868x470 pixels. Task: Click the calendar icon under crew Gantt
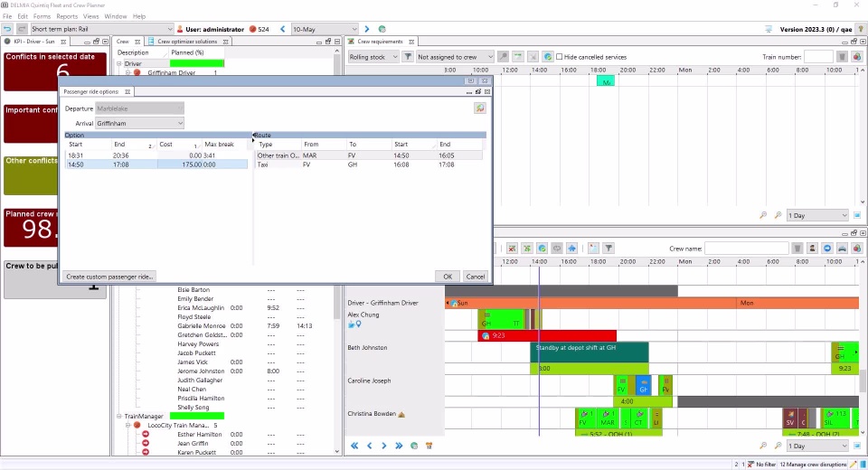point(429,446)
